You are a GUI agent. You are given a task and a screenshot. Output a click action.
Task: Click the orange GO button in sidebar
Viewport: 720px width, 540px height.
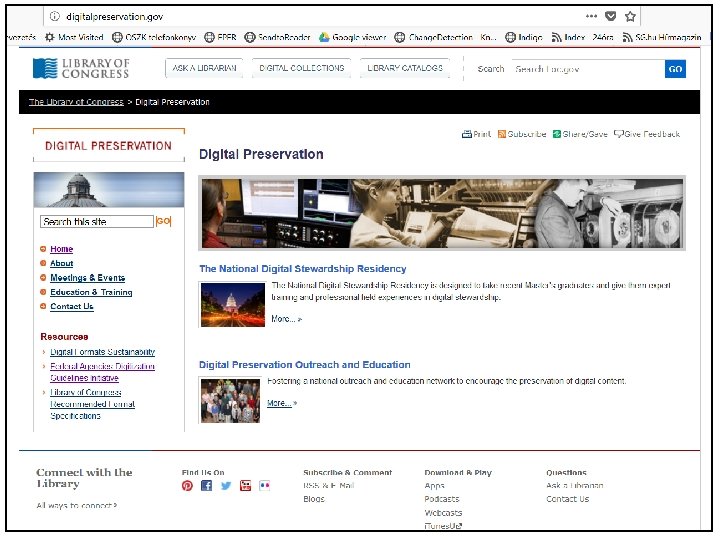click(163, 221)
